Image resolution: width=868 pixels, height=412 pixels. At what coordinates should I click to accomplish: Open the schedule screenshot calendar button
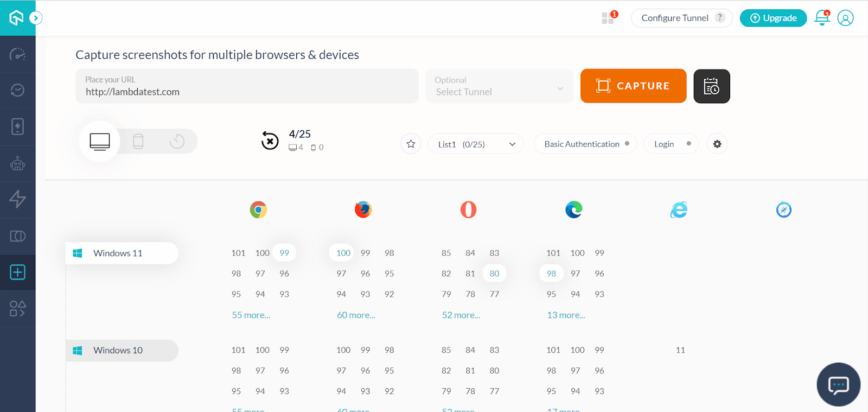(712, 86)
